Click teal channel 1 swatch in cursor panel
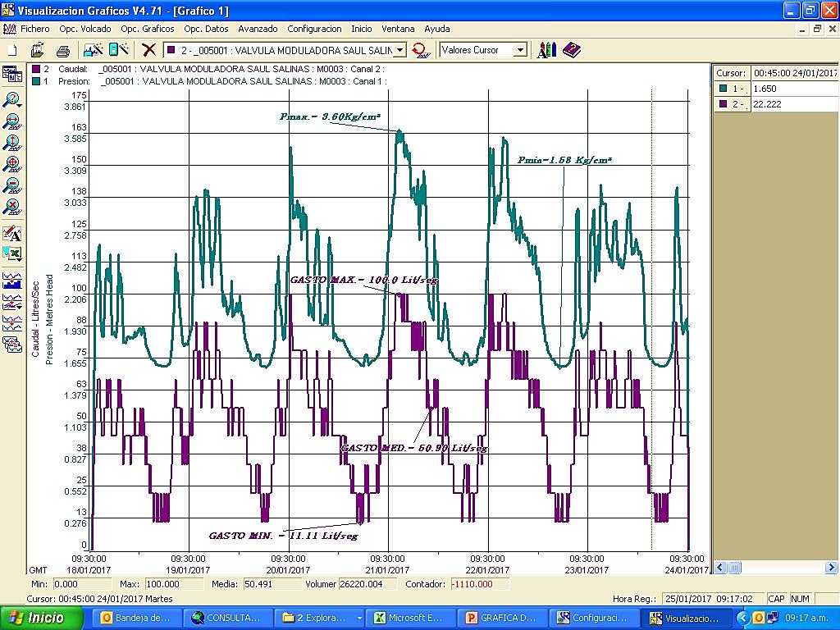Image resolution: width=840 pixels, height=630 pixels. click(724, 89)
